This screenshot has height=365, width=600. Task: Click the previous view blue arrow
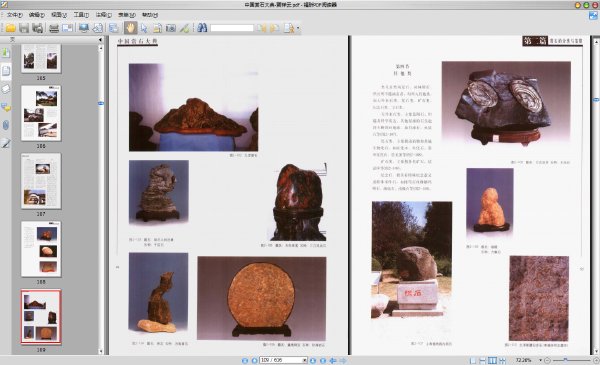point(333,360)
